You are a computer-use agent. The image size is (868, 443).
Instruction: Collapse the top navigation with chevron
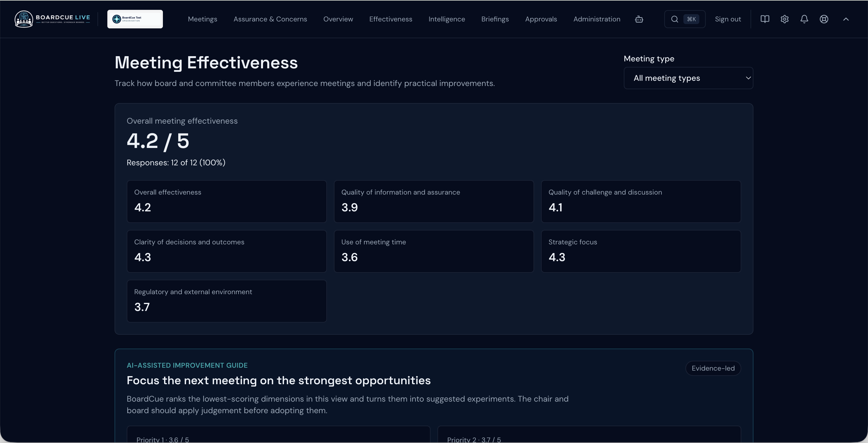pyautogui.click(x=846, y=19)
